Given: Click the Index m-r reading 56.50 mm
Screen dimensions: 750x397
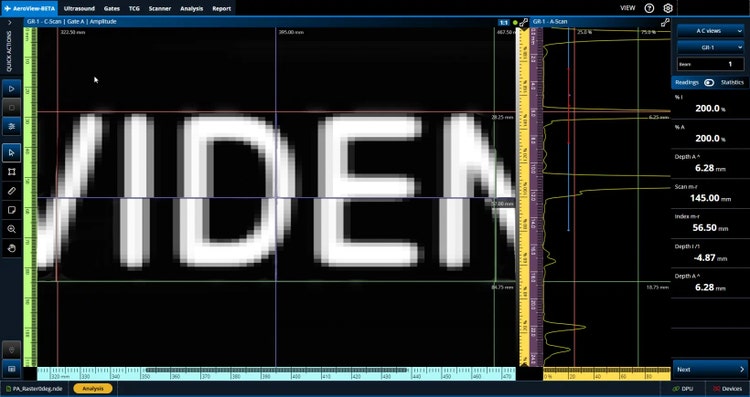Looking at the screenshot, I should 710,228.
